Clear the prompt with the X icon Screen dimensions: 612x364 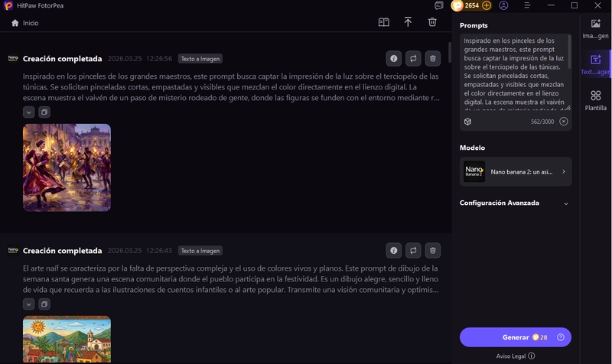coord(564,122)
